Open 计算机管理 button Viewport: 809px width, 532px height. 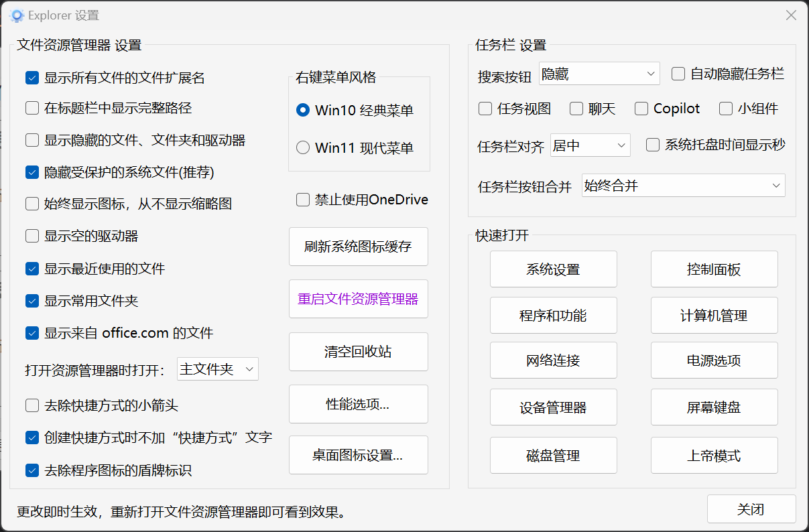point(714,315)
